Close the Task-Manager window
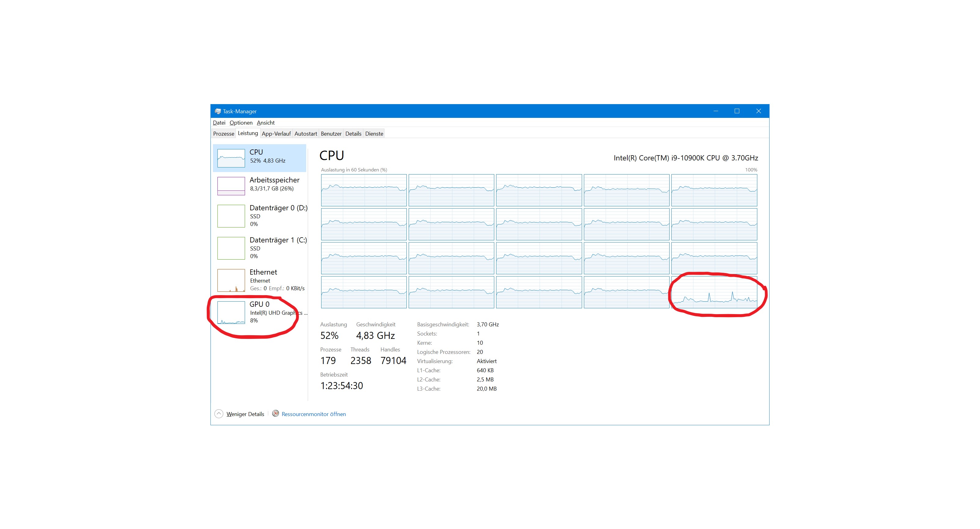 tap(759, 111)
